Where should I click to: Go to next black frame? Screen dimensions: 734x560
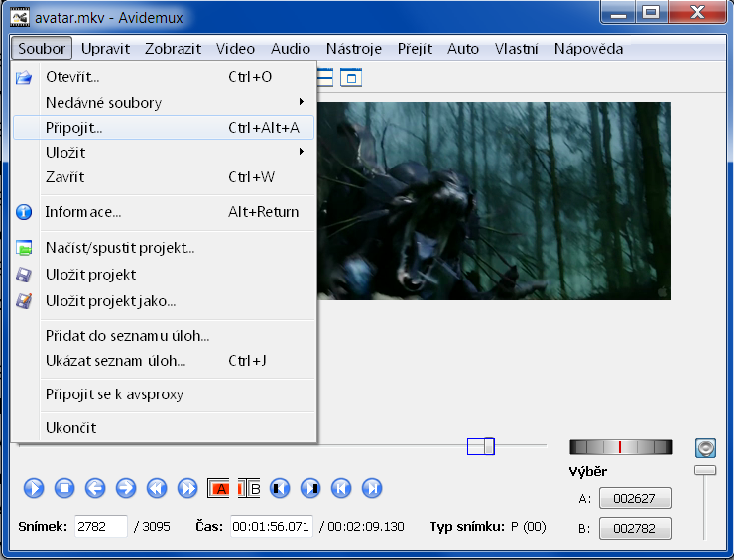[x=310, y=488]
